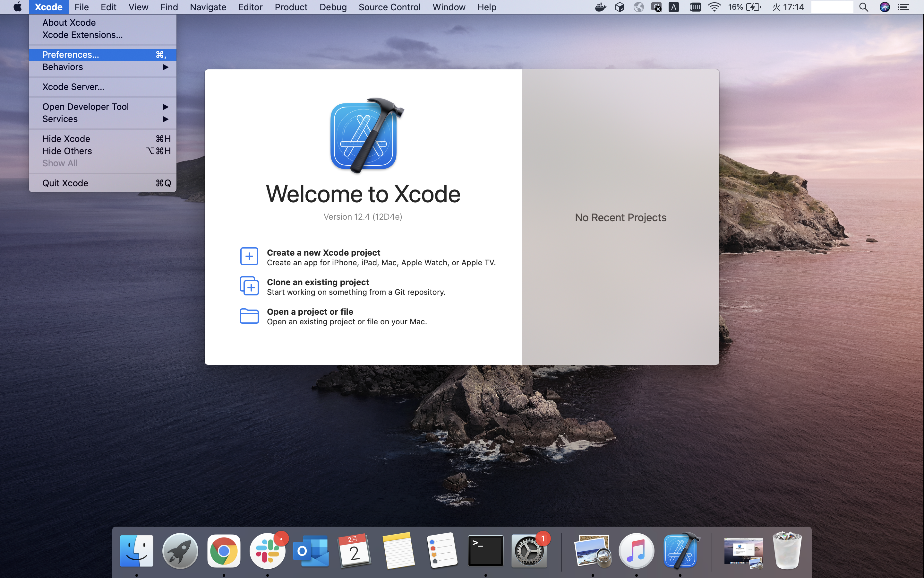Image resolution: width=924 pixels, height=578 pixels.
Task: Open Notes in the Dock
Action: coord(398,551)
